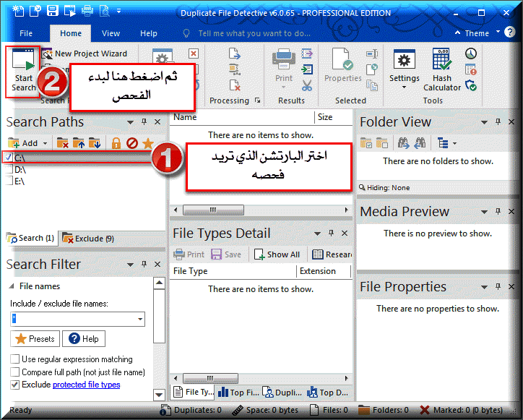Pin the Search Paths panel
Viewport: 523px width, 420px height.
pyautogui.click(x=144, y=122)
